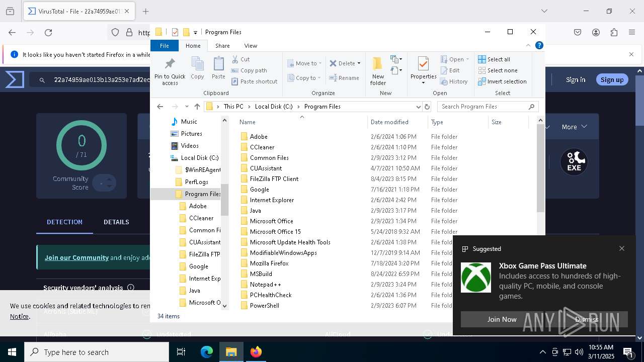Image resolution: width=644 pixels, height=362 pixels.
Task: Expand address bar history dropdown
Action: coord(418,107)
